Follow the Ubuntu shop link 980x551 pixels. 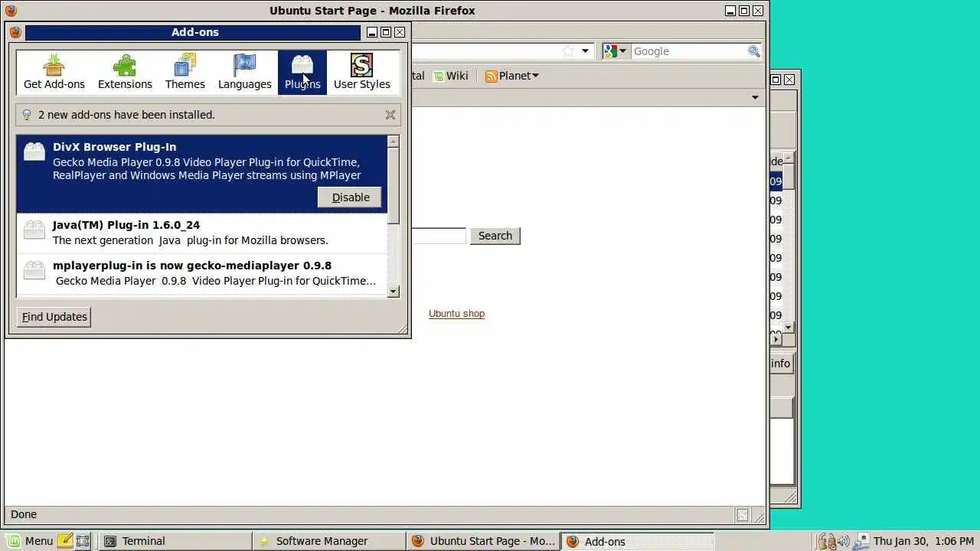(456, 314)
